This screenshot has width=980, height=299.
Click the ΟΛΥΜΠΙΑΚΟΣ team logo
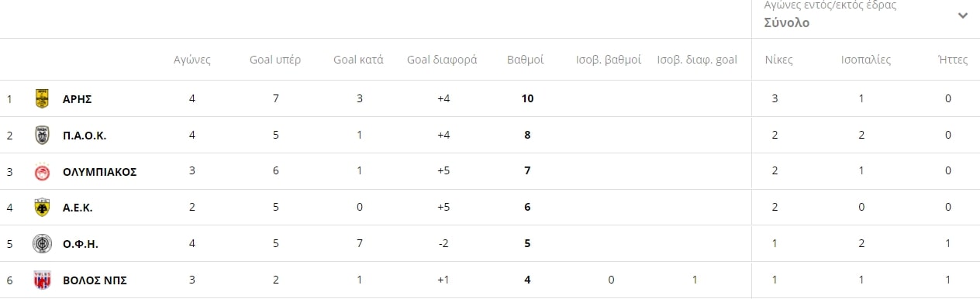pyautogui.click(x=42, y=171)
